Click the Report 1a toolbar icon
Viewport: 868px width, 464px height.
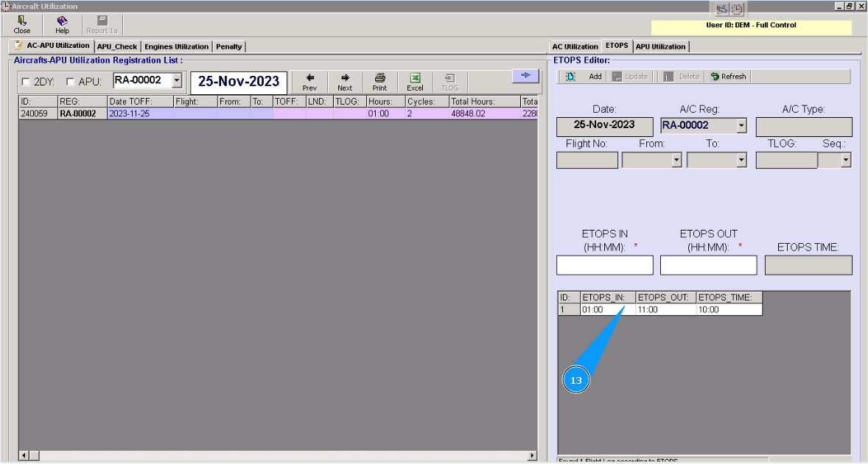coord(102,25)
